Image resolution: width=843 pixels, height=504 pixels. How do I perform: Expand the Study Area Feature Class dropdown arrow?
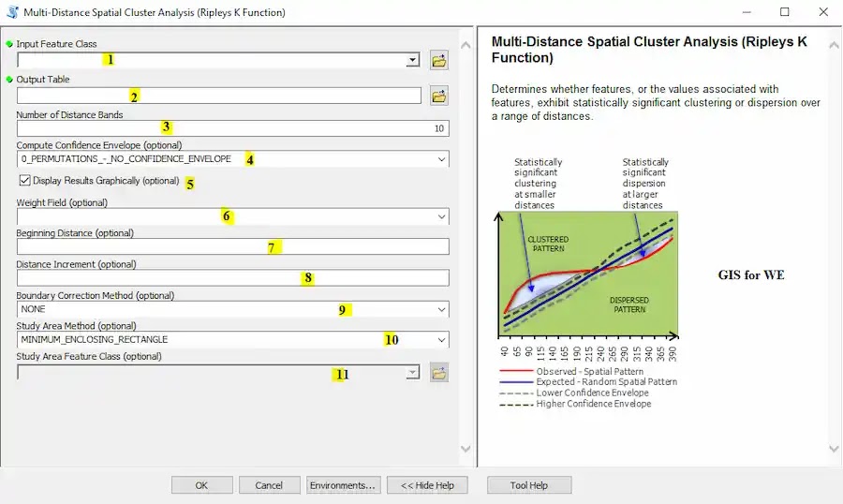413,372
